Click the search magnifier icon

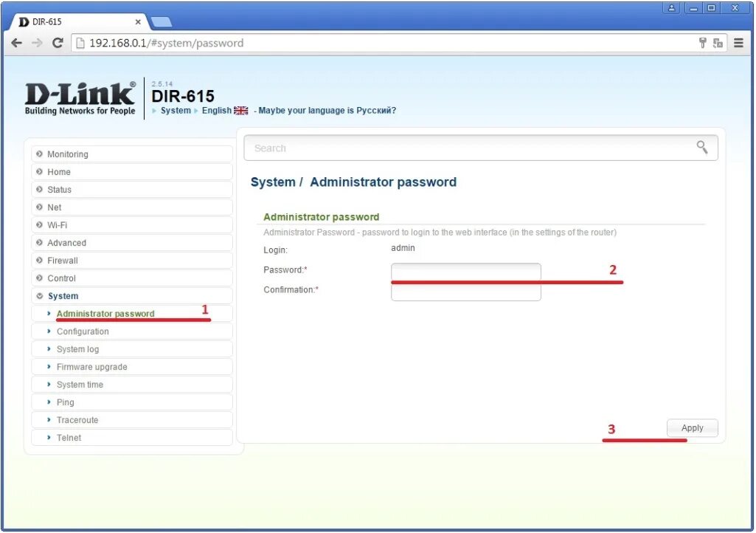(702, 147)
